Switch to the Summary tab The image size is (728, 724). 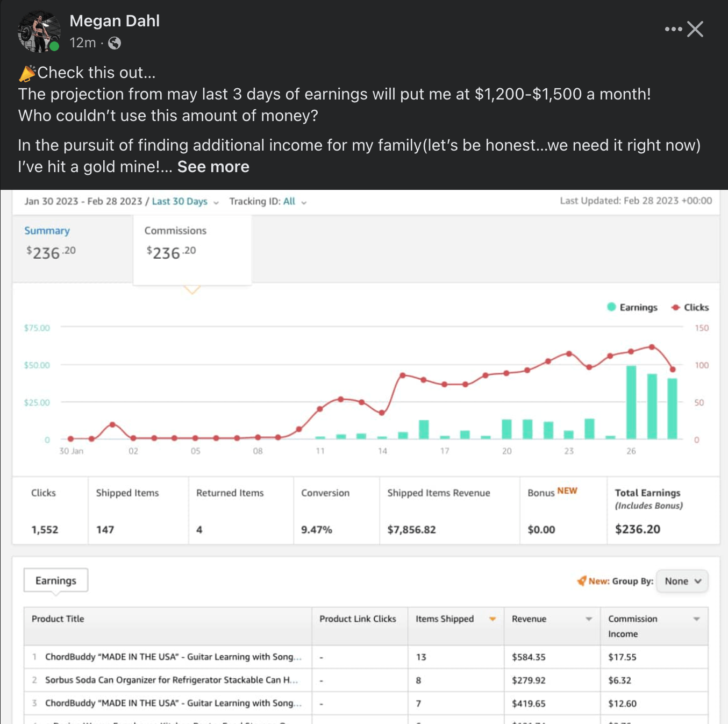47,231
